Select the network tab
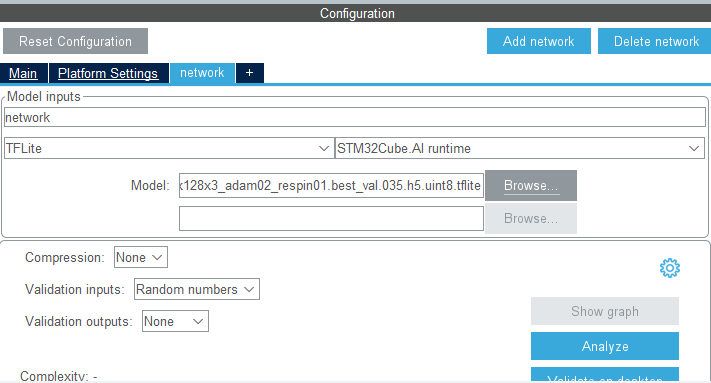The width and height of the screenshot is (711, 383). (202, 73)
